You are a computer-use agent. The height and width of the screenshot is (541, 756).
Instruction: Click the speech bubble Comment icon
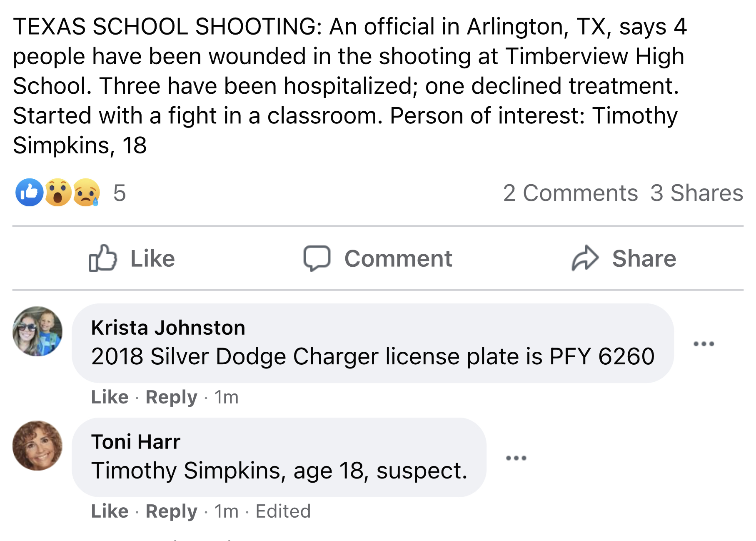click(317, 258)
